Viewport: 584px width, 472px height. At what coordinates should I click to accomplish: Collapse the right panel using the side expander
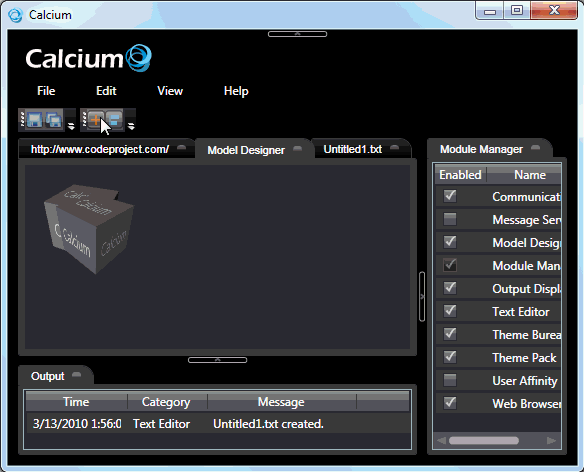pos(422,297)
